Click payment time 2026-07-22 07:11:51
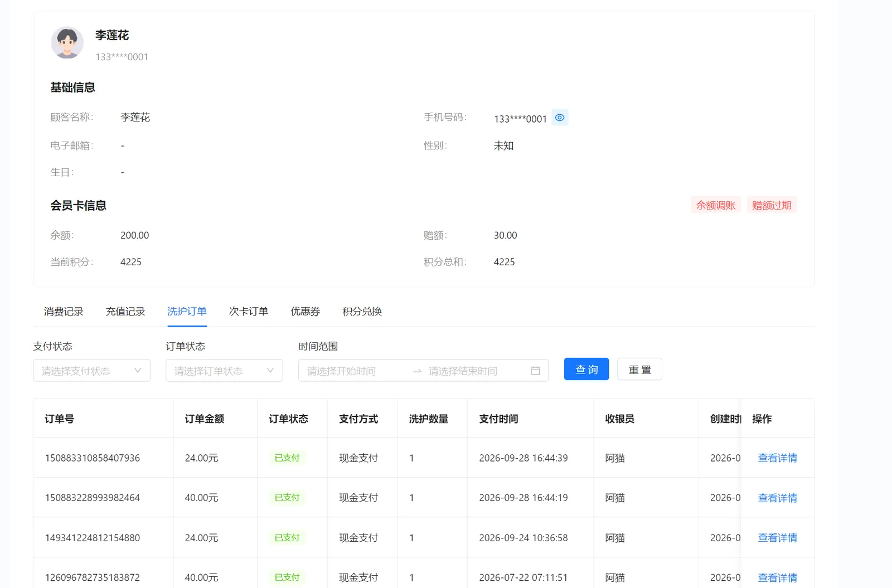The image size is (892, 588). pyautogui.click(x=523, y=577)
